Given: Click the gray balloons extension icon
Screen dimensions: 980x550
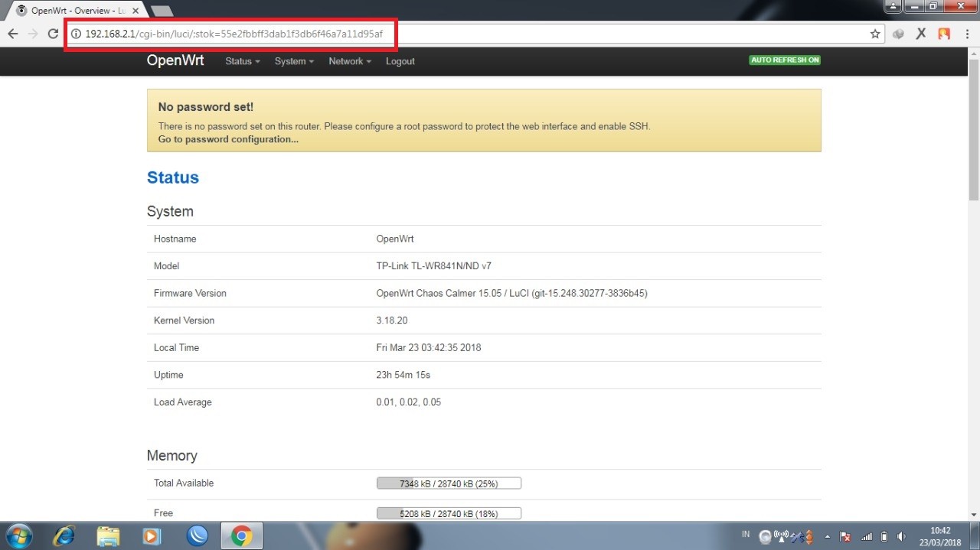Looking at the screenshot, I should click(x=899, y=34).
